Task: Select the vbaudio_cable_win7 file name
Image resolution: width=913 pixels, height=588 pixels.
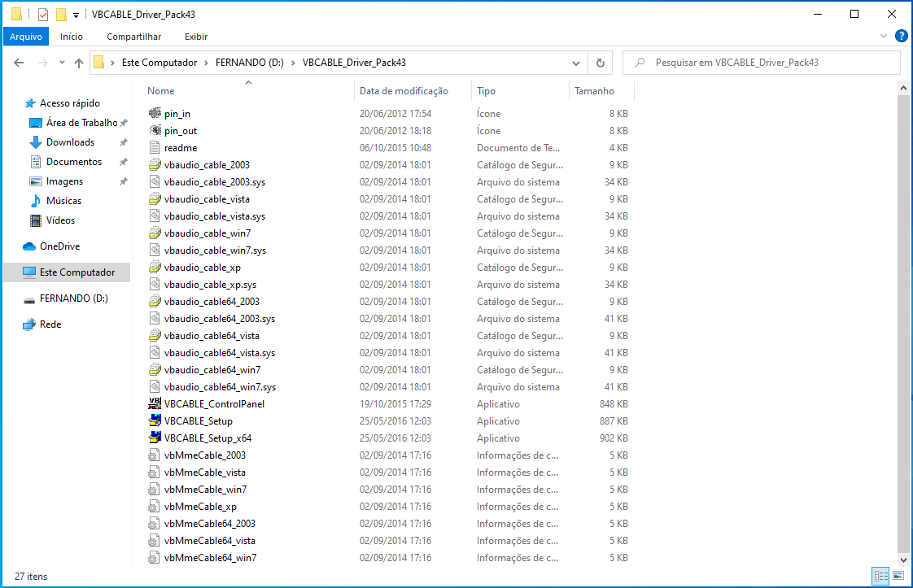Action: 207,233
